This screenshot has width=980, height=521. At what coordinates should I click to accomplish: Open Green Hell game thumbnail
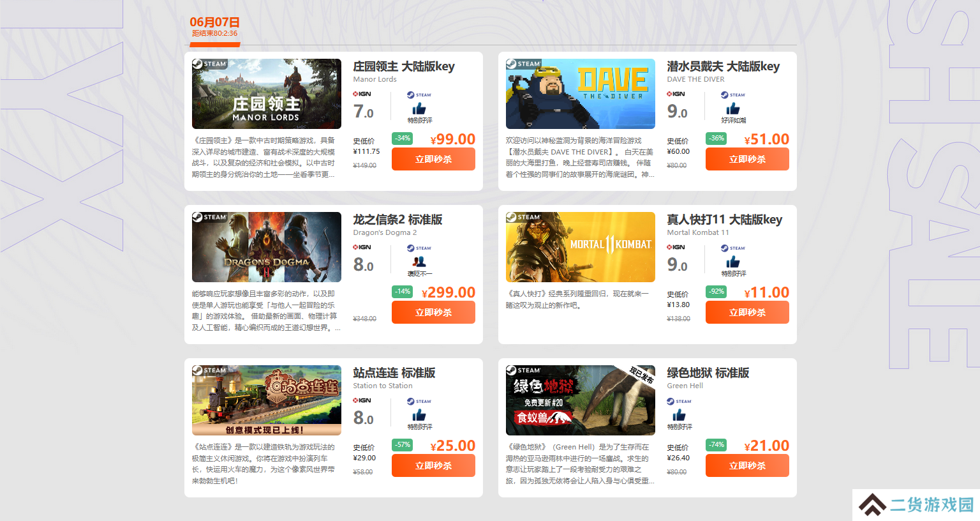pyautogui.click(x=581, y=400)
